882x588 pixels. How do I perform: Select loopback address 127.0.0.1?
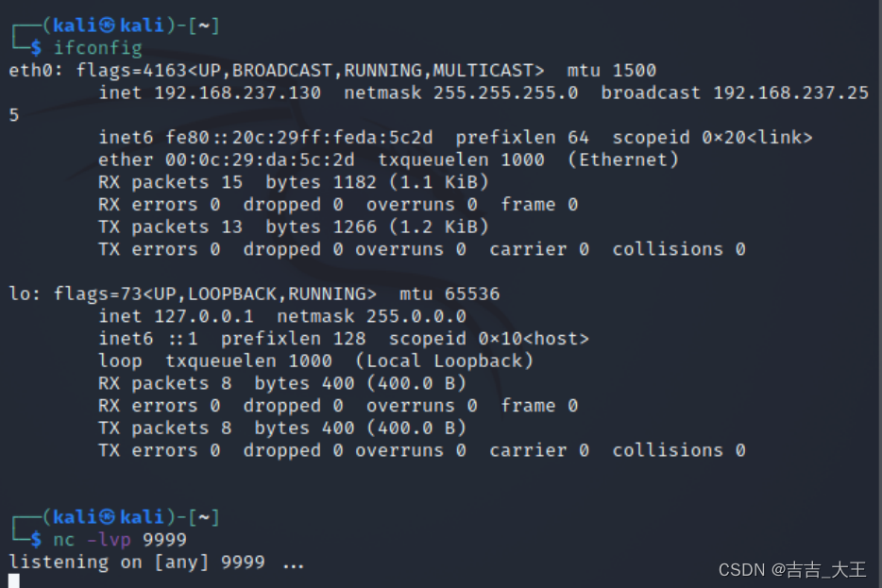tap(204, 316)
